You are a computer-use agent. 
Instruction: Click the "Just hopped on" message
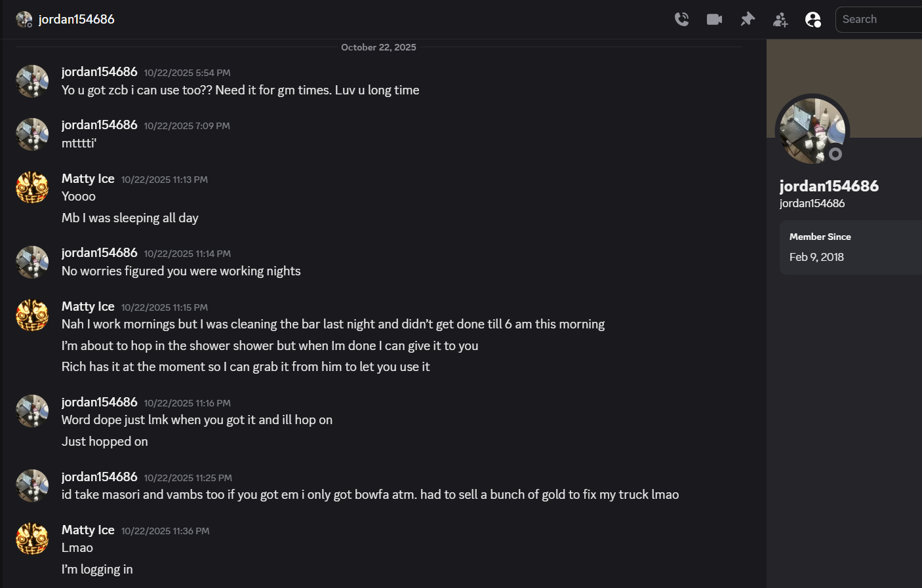[x=105, y=442]
